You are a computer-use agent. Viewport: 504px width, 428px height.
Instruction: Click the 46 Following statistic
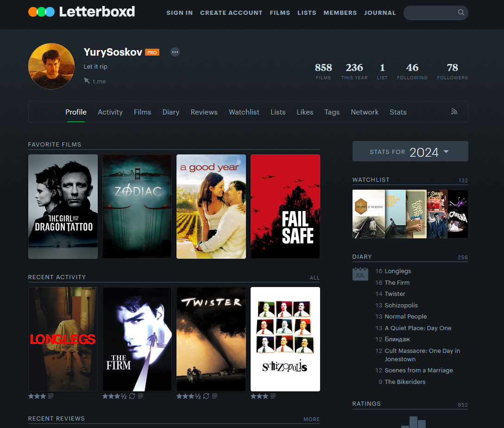pyautogui.click(x=412, y=71)
